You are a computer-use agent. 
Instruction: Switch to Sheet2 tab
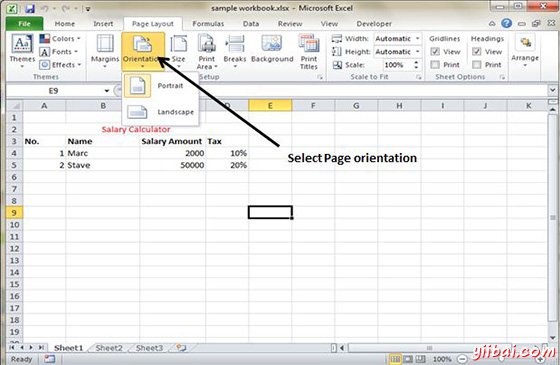click(109, 348)
